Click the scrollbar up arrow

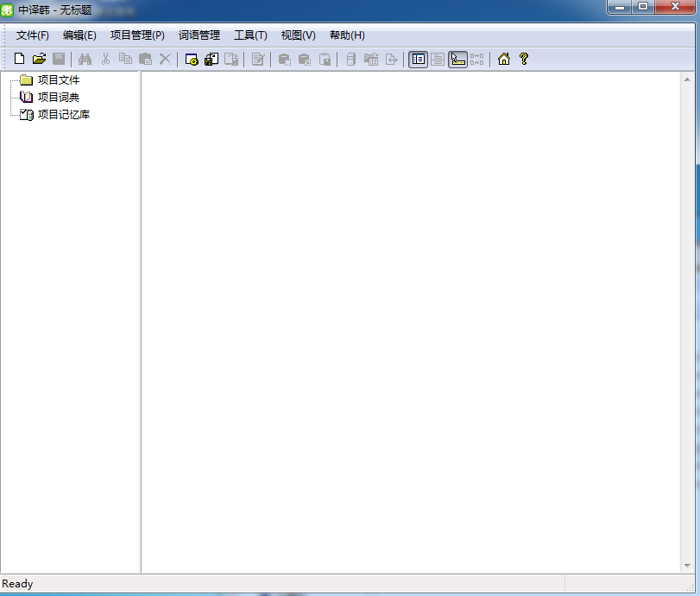click(688, 79)
